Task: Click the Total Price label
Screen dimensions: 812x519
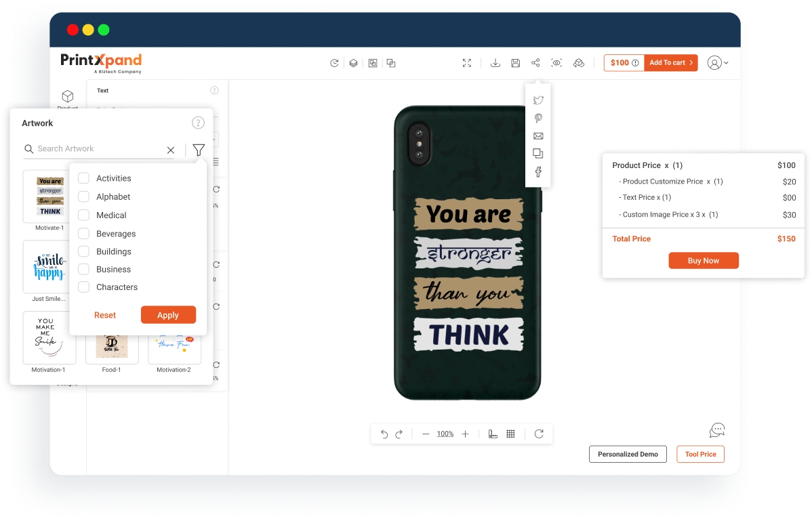Action: (631, 238)
